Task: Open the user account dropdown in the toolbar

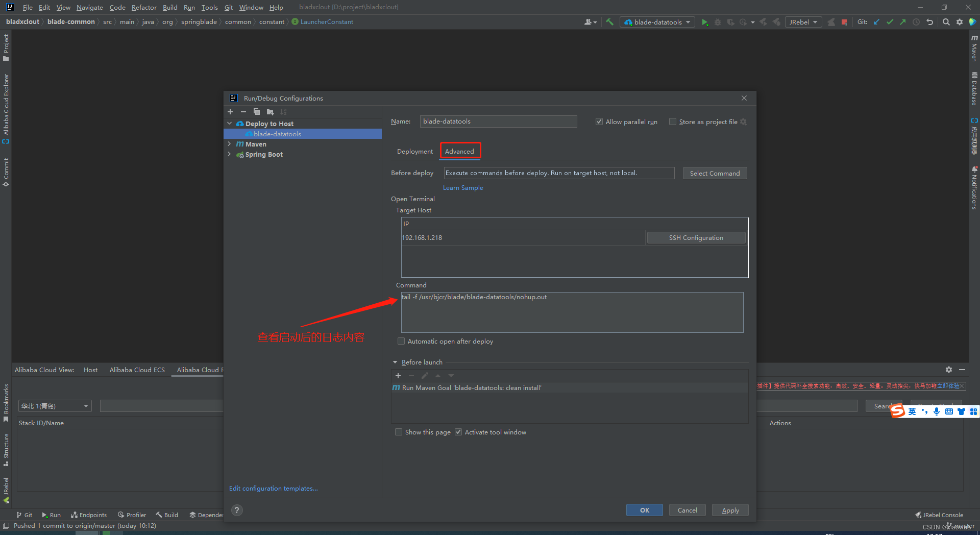Action: pyautogui.click(x=591, y=22)
